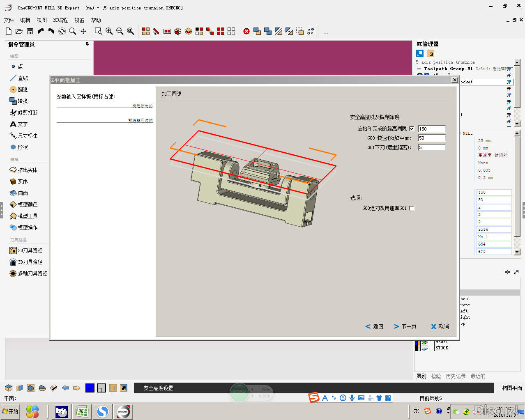This screenshot has height=420, width=525.
Task: Click the Save diskette icon
Action: pyautogui.click(x=30, y=31)
